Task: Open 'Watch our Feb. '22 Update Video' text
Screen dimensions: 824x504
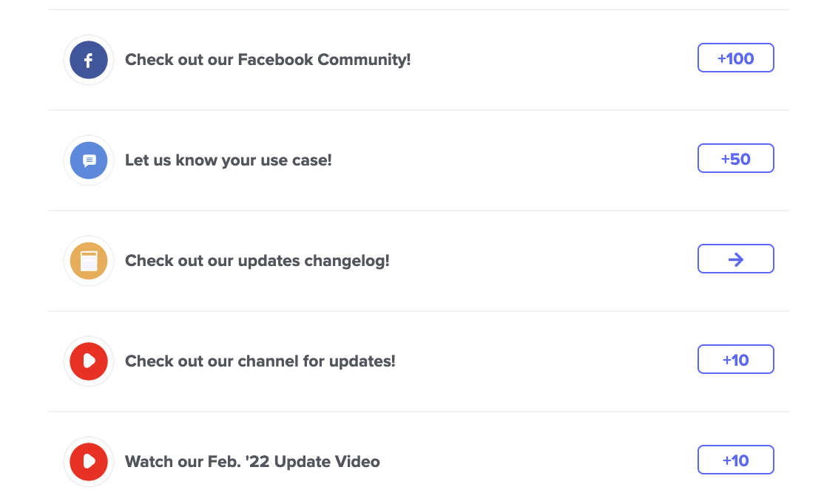Action: [252, 462]
